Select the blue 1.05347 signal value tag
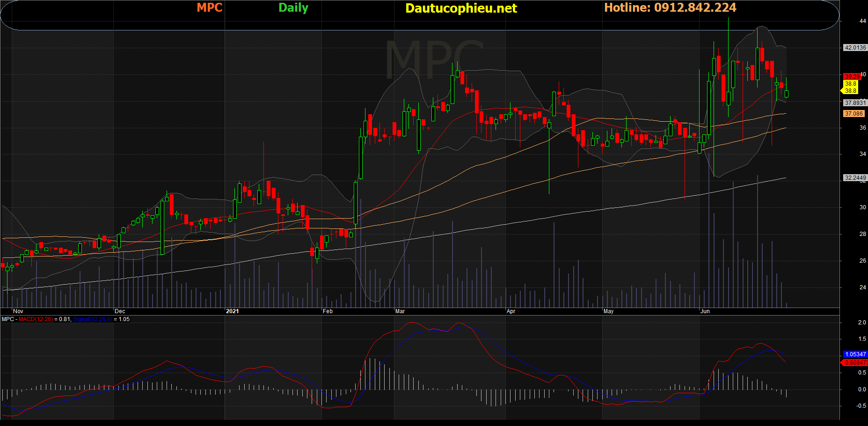 855,354
